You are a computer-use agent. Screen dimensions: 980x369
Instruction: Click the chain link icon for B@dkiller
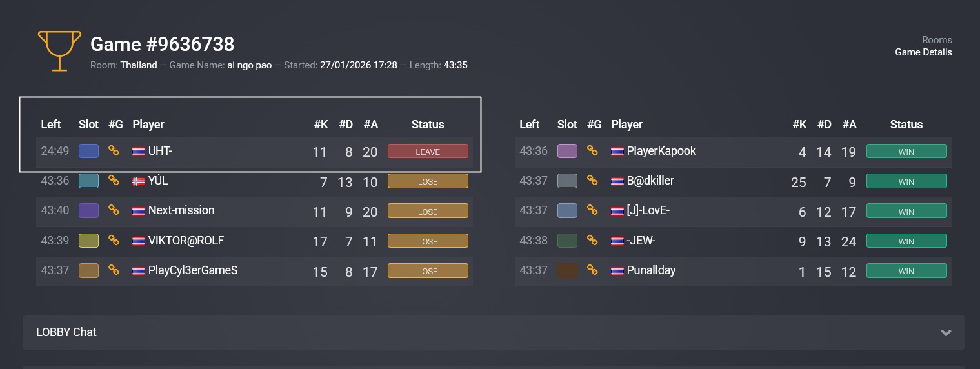[592, 181]
